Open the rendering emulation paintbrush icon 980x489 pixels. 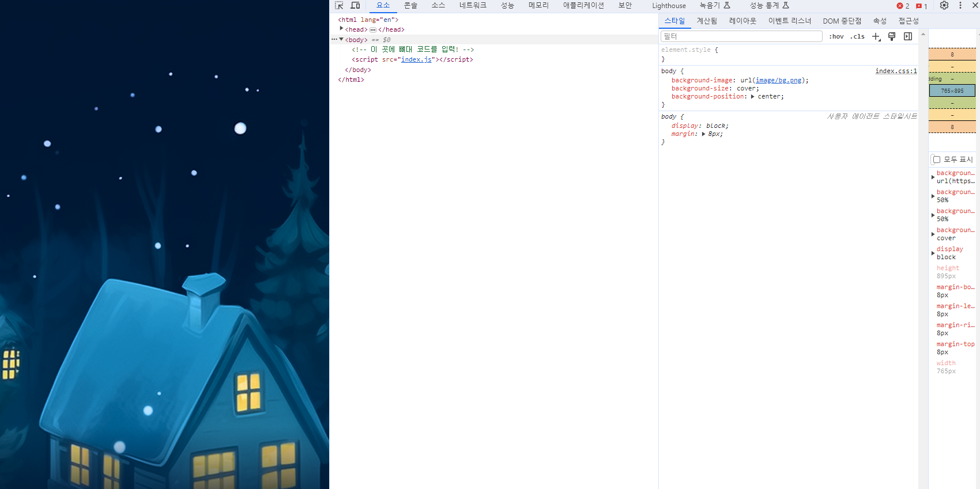coord(892,36)
